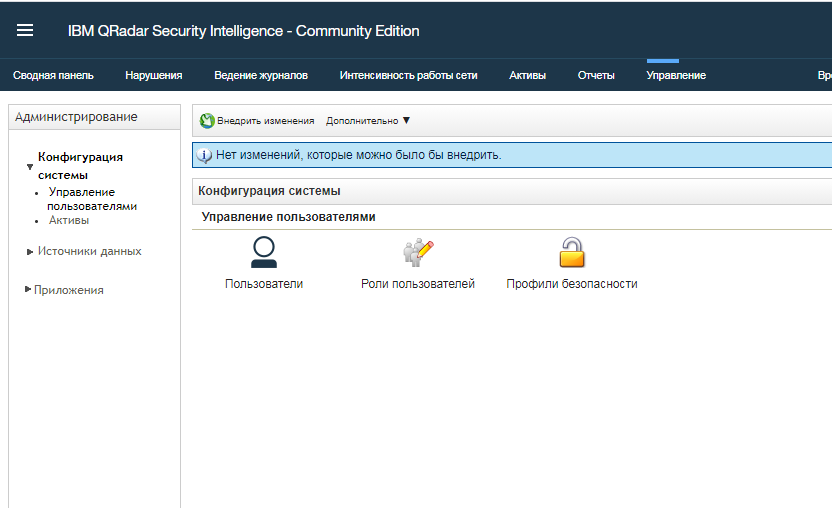The height and width of the screenshot is (508, 832).
Task: Open the Пользователи user icon
Action: point(264,252)
